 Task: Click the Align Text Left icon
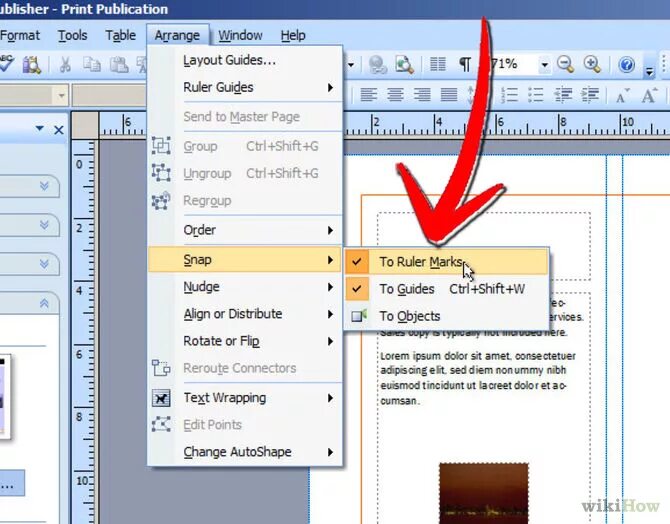coord(369,94)
